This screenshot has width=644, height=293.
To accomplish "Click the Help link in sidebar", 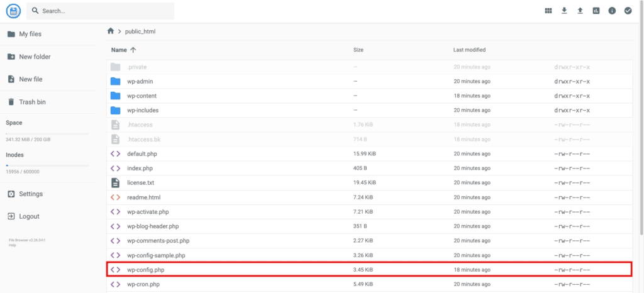I will [x=11, y=245].
